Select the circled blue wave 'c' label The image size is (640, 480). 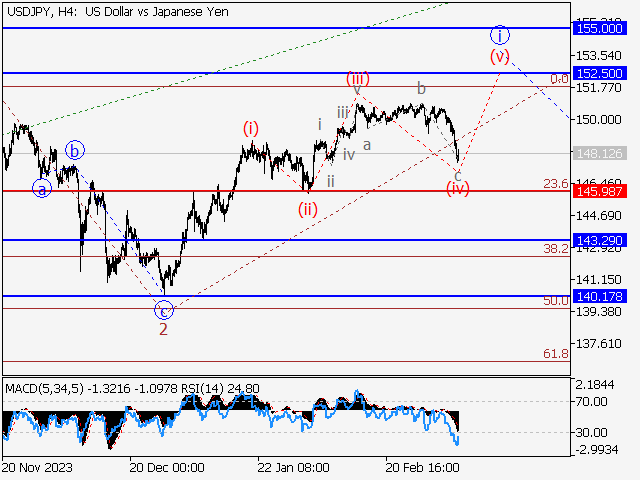164,310
